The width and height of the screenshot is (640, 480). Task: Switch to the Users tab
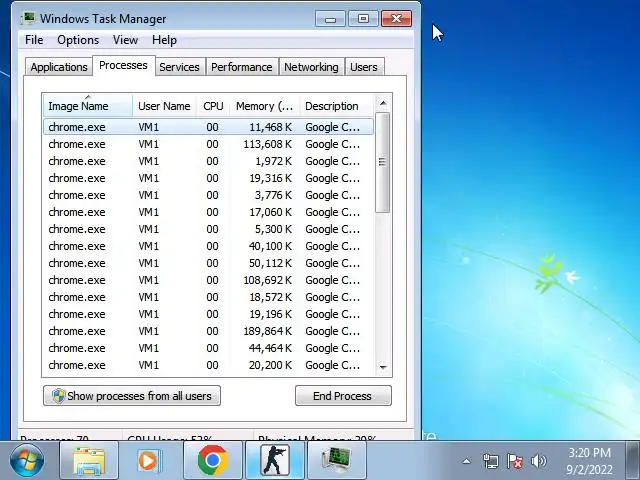point(364,67)
